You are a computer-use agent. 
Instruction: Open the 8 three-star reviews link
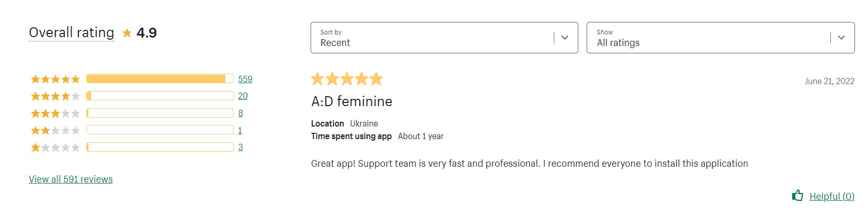(x=241, y=113)
